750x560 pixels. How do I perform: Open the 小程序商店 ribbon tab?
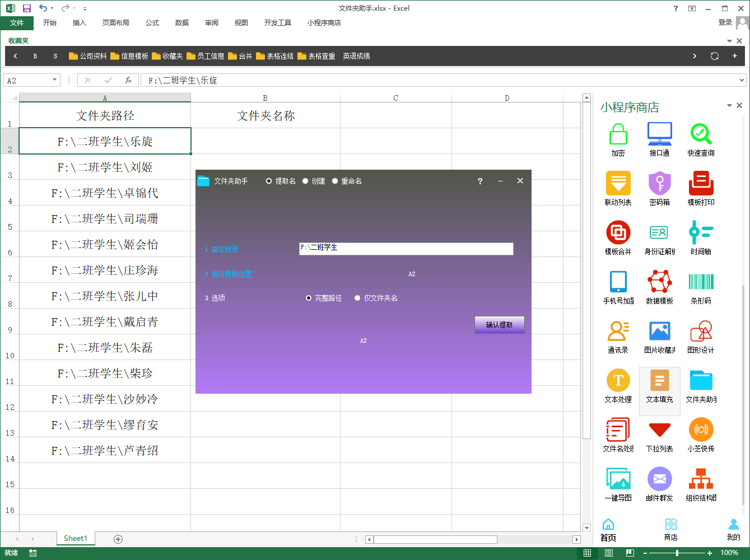[x=324, y=23]
